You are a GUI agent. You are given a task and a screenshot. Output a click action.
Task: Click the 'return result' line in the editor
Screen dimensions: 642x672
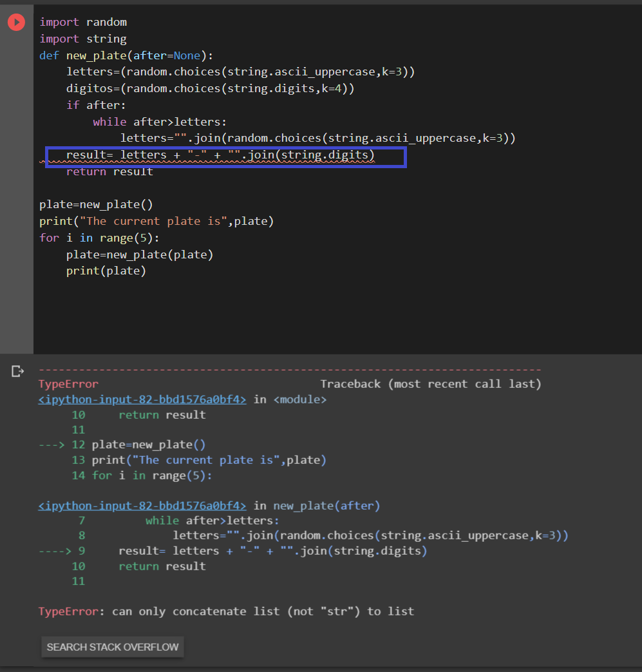(x=109, y=172)
